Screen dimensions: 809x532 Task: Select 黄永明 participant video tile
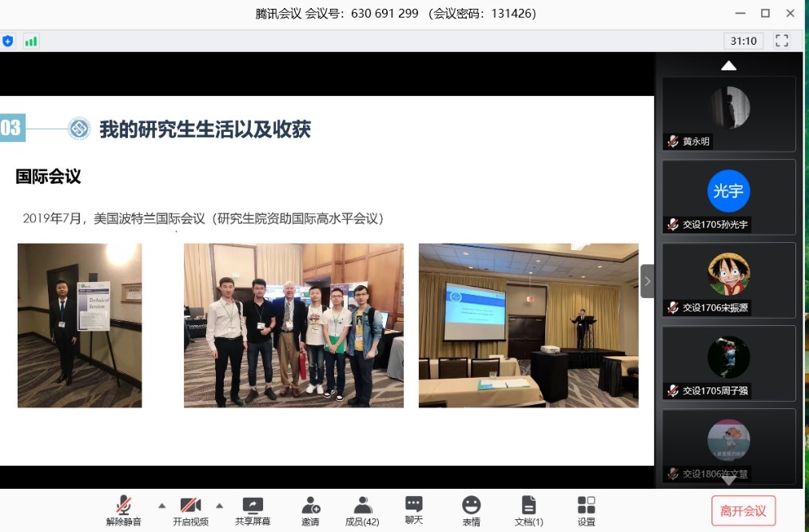pos(729,113)
